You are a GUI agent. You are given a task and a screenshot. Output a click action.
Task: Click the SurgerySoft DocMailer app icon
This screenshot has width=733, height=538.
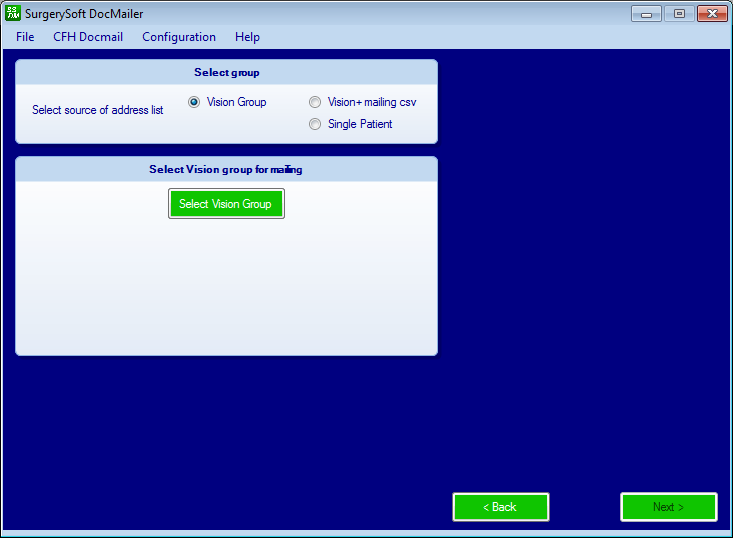[x=13, y=13]
